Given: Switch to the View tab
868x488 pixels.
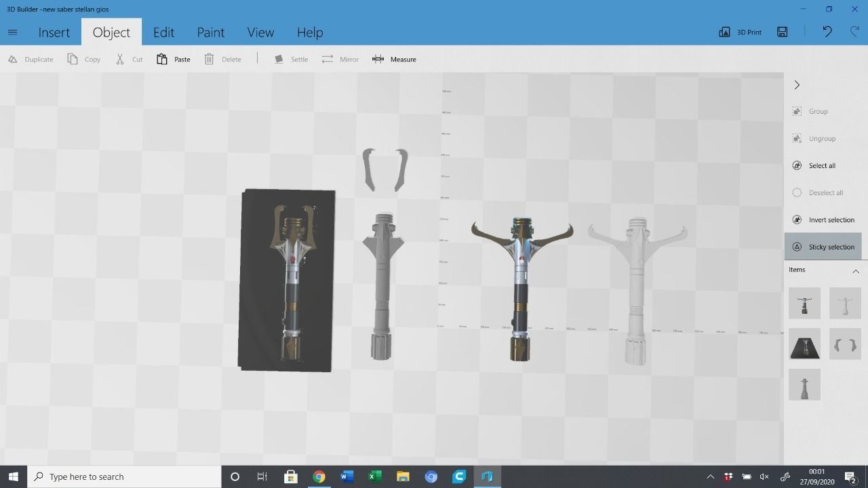Looking at the screenshot, I should point(260,32).
